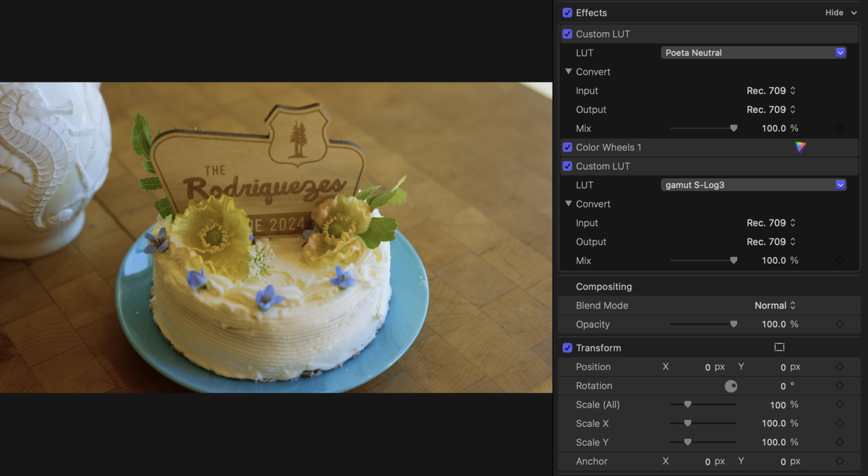Add keyframe on Mix for gamut S-Log3 LUT
The width and height of the screenshot is (868, 476).
click(x=839, y=260)
